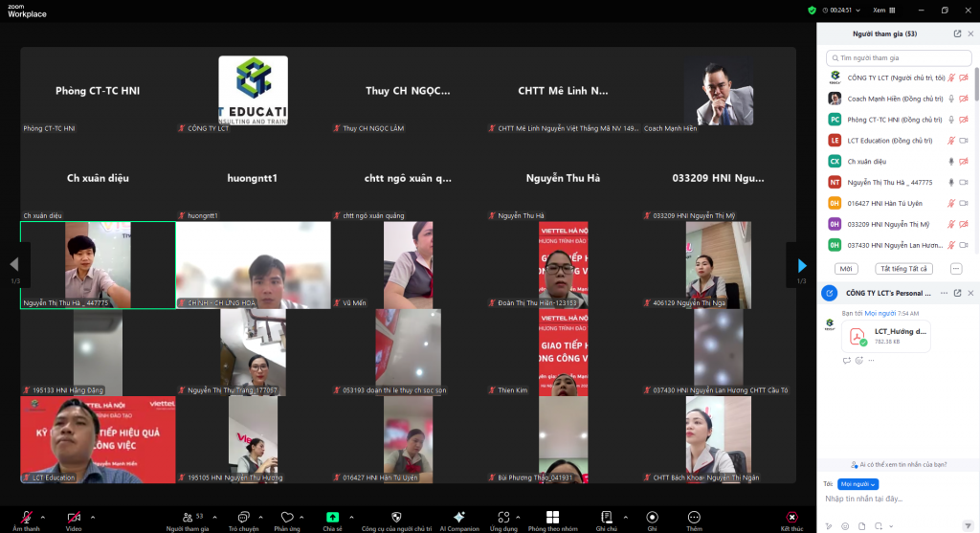
Task: Add emoji reaction to the file message
Action: pyautogui.click(x=859, y=361)
